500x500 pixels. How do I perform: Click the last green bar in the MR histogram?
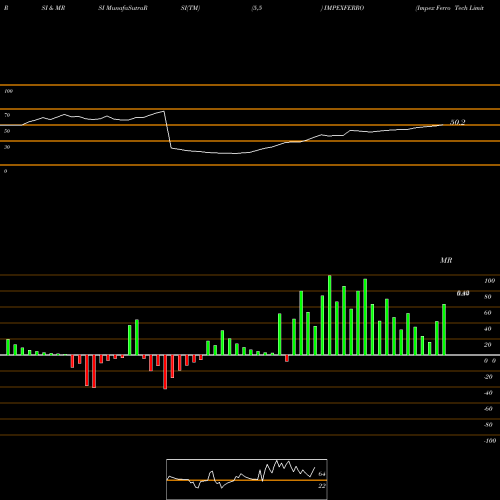tap(444, 329)
